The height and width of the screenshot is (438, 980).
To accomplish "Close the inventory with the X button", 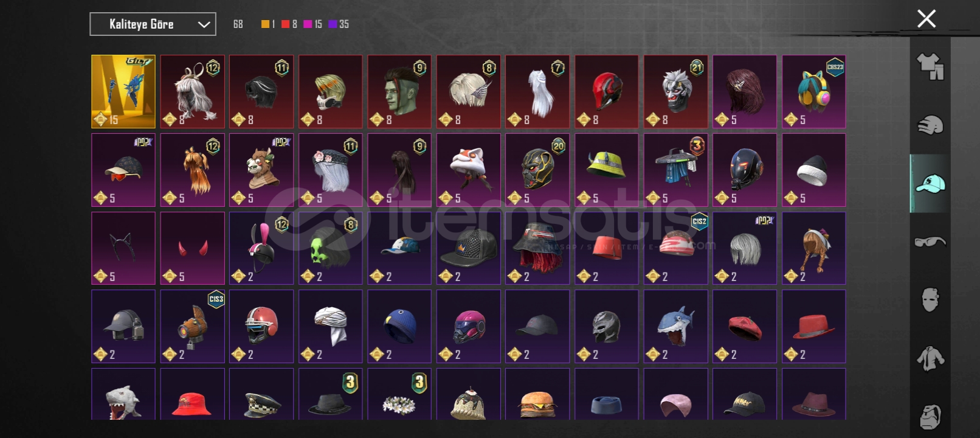I will [926, 19].
